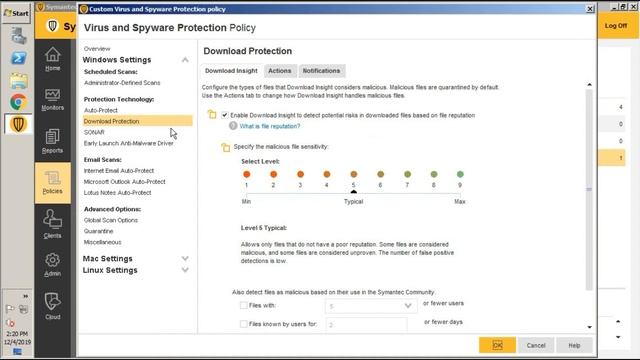
Task: Open the file explorer taskbar icon
Action: pyautogui.click(x=18, y=80)
